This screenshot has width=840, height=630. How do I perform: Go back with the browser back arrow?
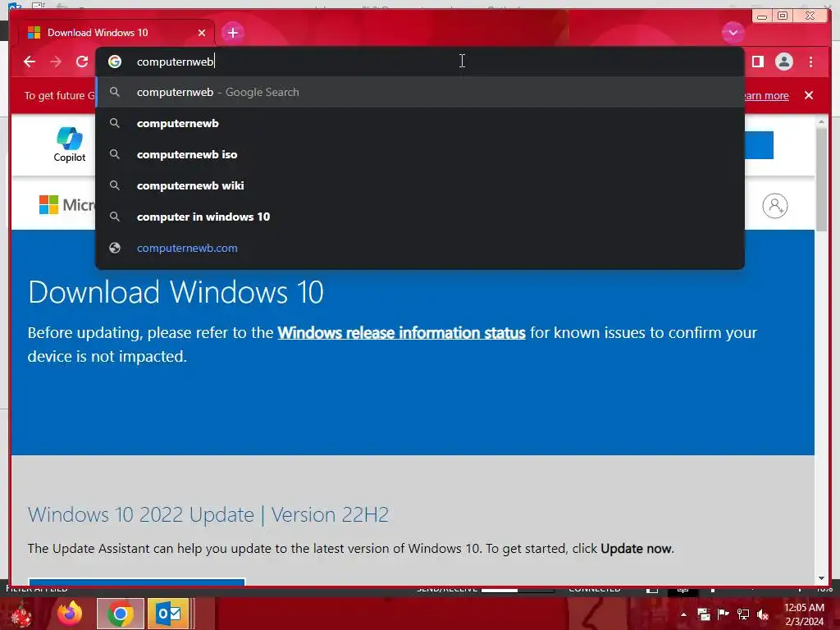(30, 62)
